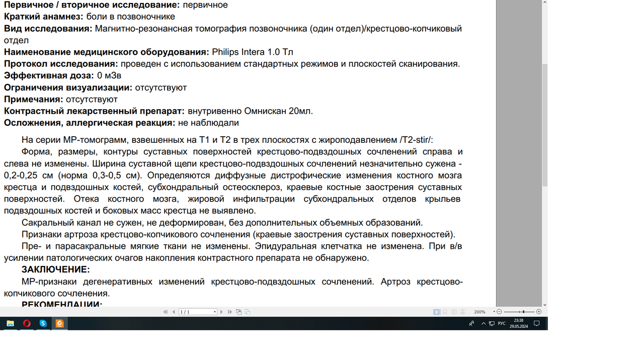Image resolution: width=644 pixels, height=362 pixels.
Task: Click the go back in view history icon
Action: [x=238, y=312]
